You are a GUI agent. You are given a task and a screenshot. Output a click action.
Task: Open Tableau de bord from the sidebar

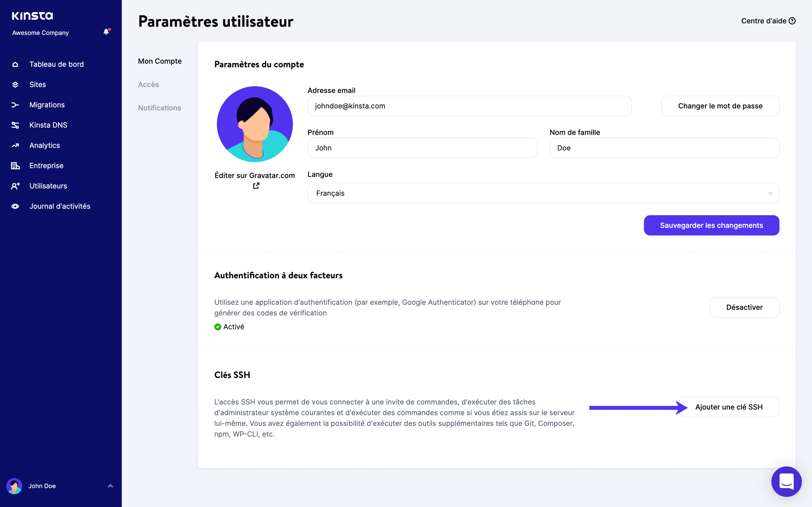(56, 64)
